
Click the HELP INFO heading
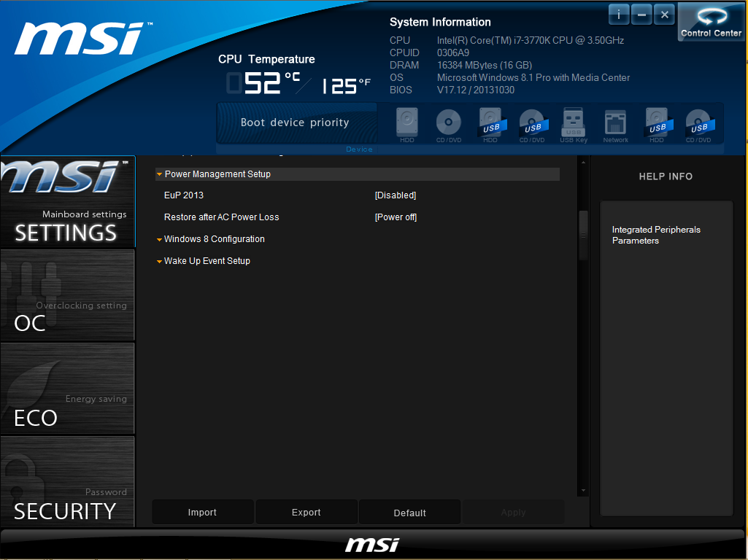tap(666, 176)
